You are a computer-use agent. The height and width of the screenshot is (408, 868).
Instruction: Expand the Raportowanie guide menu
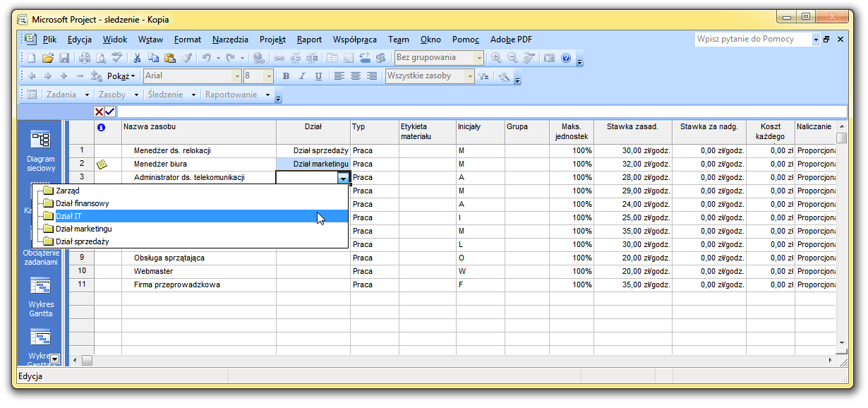[238, 95]
